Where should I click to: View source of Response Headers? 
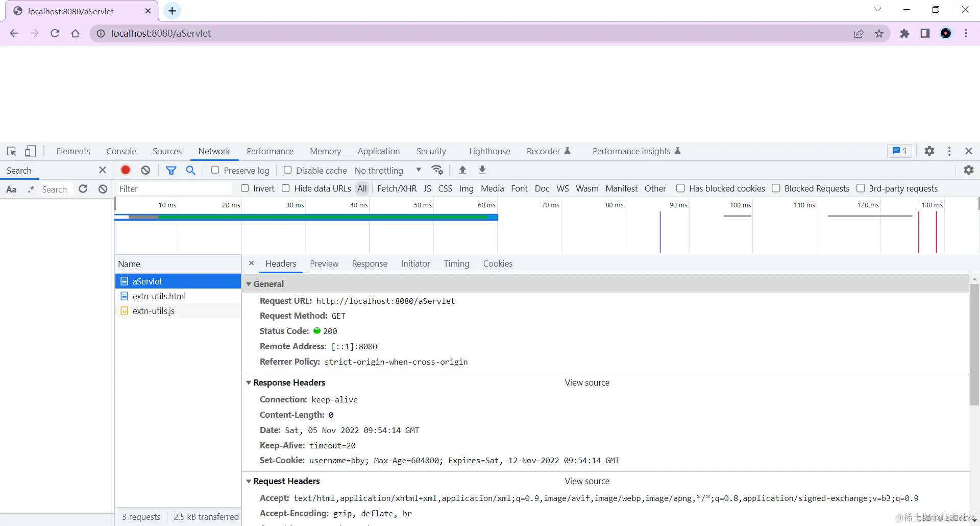(x=587, y=382)
